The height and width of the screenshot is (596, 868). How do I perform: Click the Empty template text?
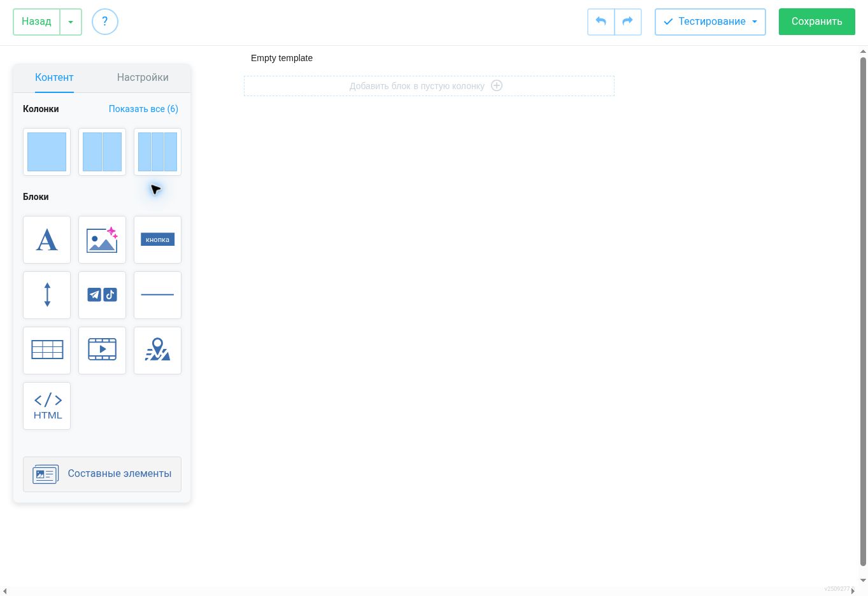coord(281,58)
